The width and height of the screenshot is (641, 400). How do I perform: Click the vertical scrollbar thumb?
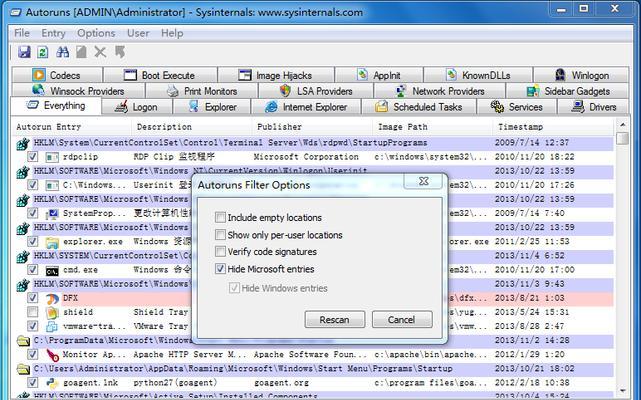(622, 138)
